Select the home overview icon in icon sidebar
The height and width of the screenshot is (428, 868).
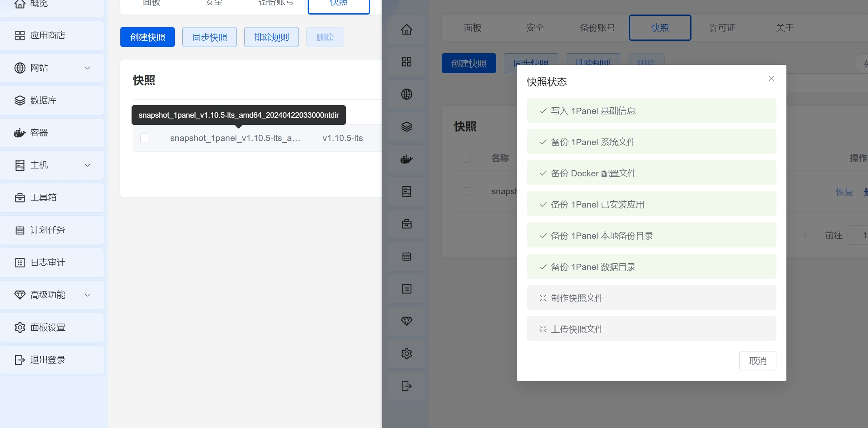(x=406, y=29)
